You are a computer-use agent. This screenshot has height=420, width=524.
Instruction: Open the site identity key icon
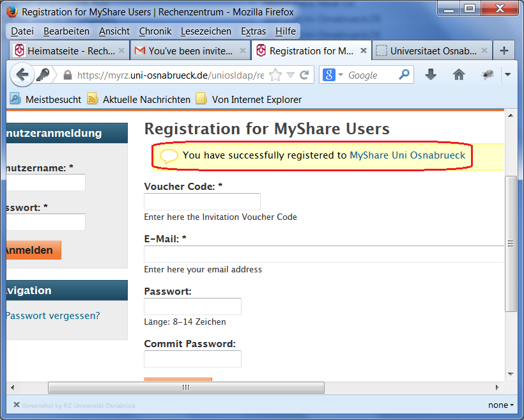(x=43, y=75)
